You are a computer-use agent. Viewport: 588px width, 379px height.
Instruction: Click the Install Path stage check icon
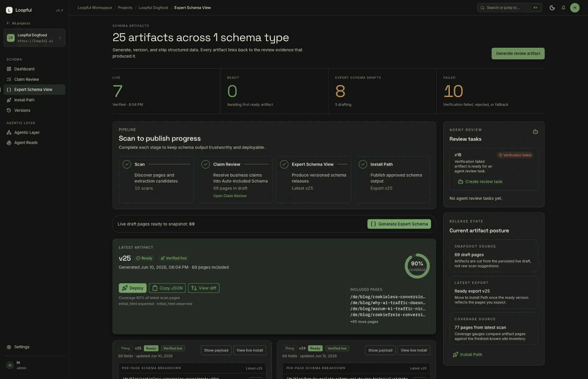coord(363,165)
